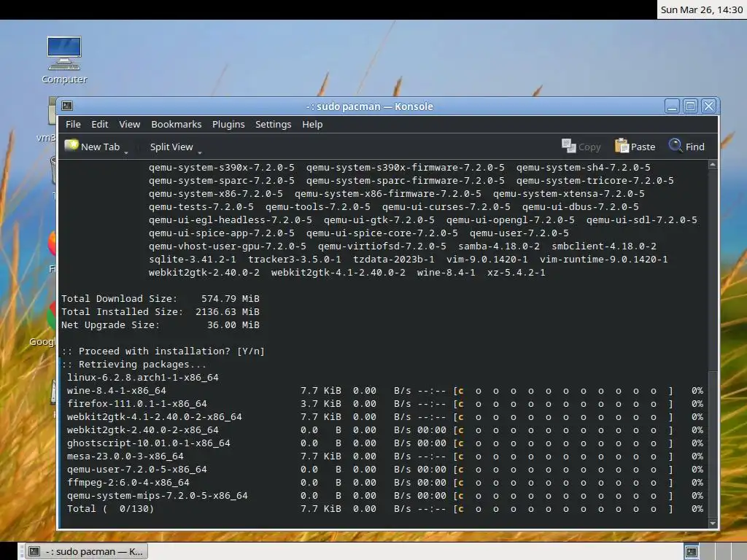Click the Copy toolbar icon

[569, 146]
